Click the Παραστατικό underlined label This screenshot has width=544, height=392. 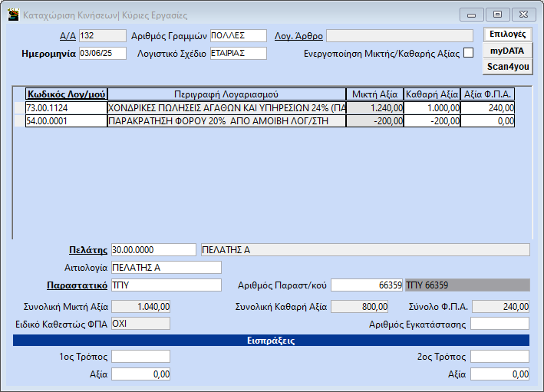(77, 285)
